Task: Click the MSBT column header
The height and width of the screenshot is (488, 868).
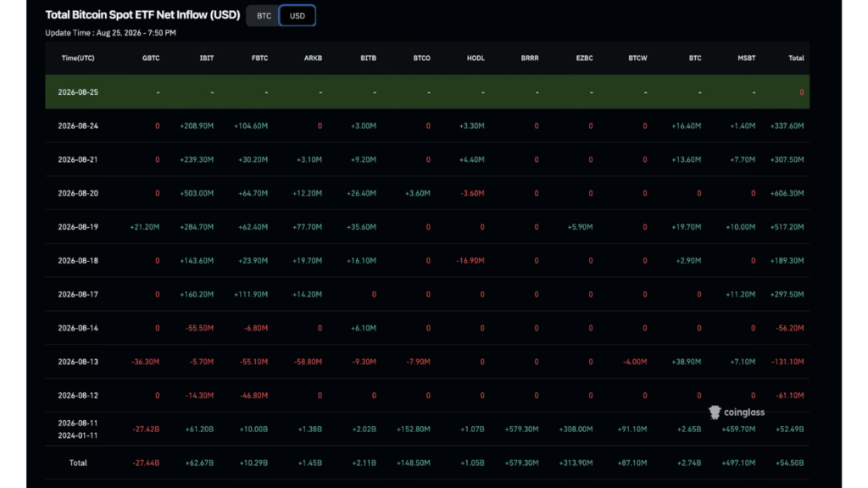Action: pos(746,58)
